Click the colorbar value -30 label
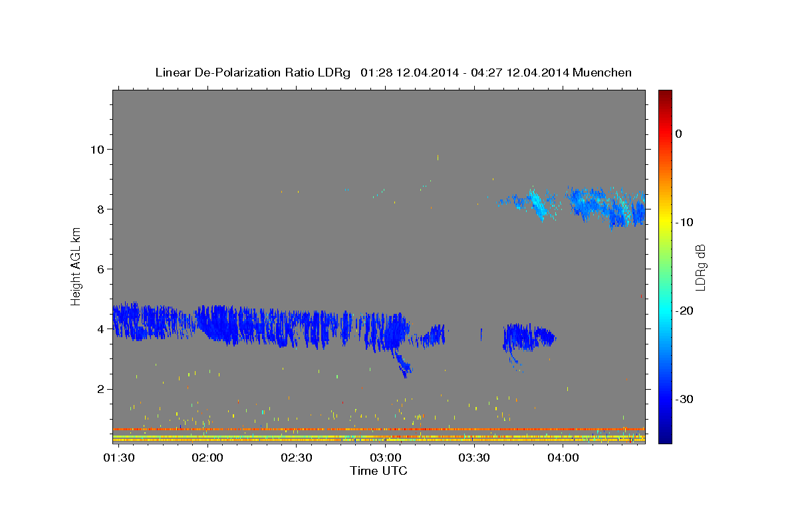 pyautogui.click(x=685, y=399)
